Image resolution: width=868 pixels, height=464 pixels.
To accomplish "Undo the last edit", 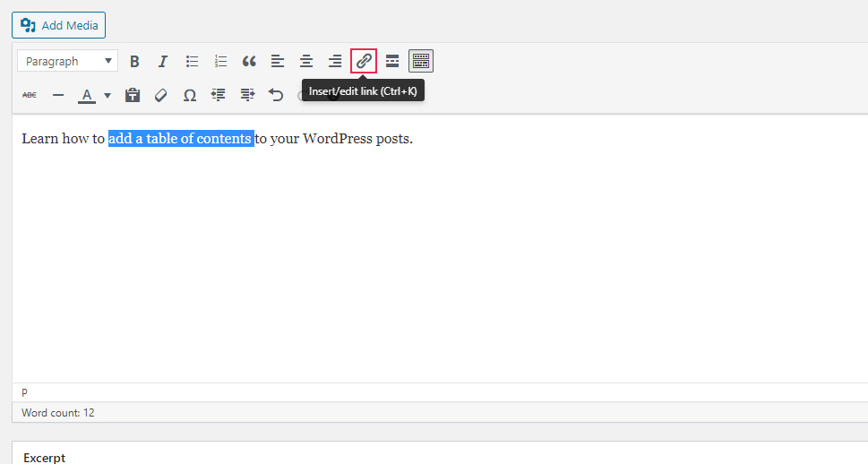I will tap(276, 95).
